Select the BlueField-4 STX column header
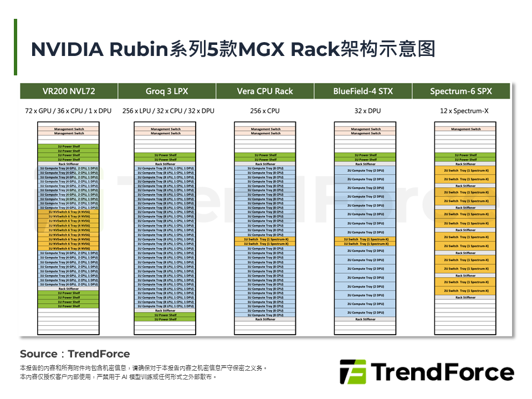532x399 pixels. [x=363, y=91]
